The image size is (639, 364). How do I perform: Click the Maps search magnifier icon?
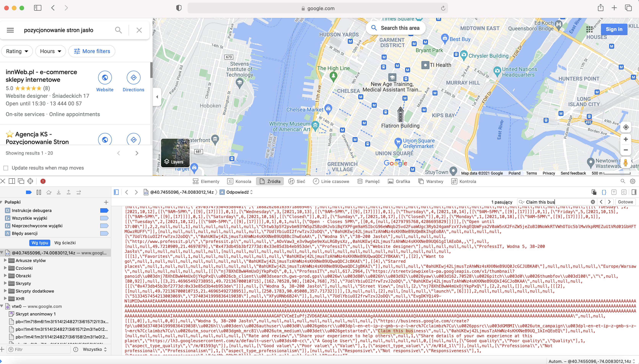[x=118, y=30]
